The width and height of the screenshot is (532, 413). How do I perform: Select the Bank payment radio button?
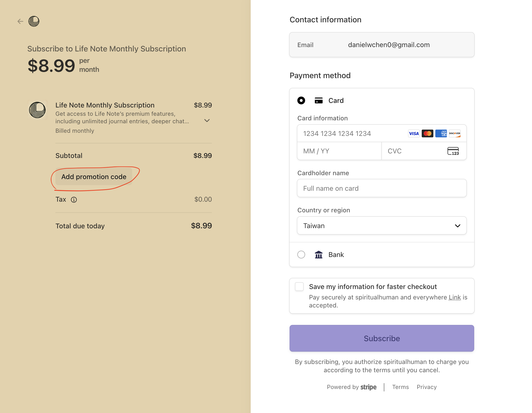(x=301, y=255)
